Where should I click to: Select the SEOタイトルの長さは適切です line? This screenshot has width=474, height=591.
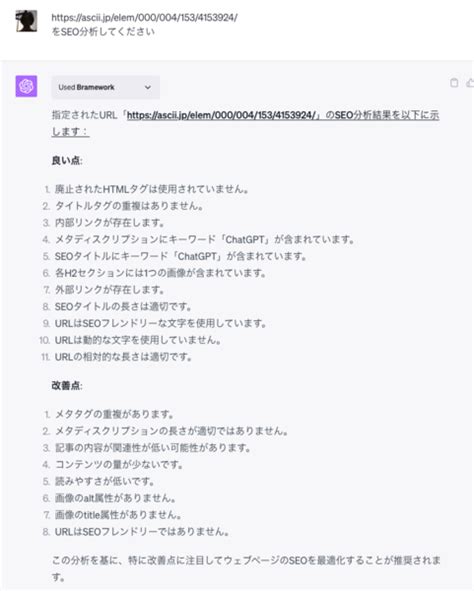pos(123,306)
